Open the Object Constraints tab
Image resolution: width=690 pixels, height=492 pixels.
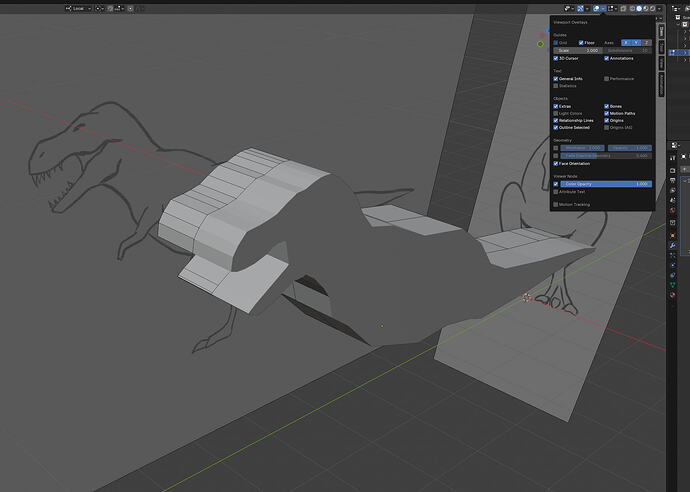click(672, 275)
